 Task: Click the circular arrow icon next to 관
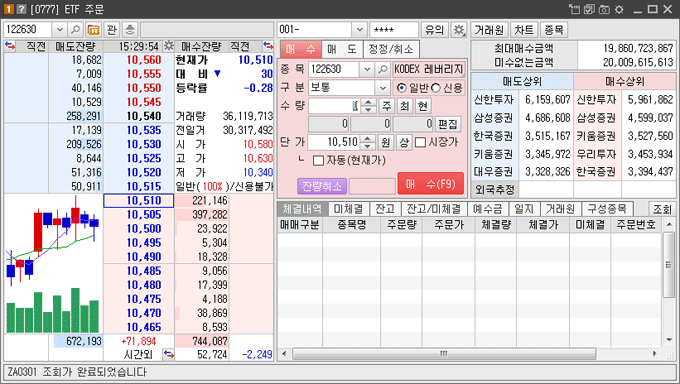[x=130, y=30]
